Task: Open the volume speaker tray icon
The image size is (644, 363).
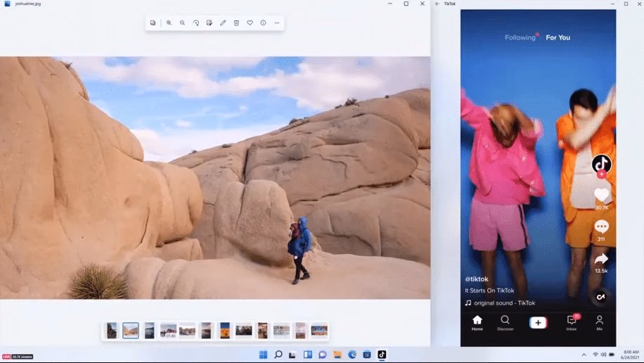Action: [x=603, y=355]
